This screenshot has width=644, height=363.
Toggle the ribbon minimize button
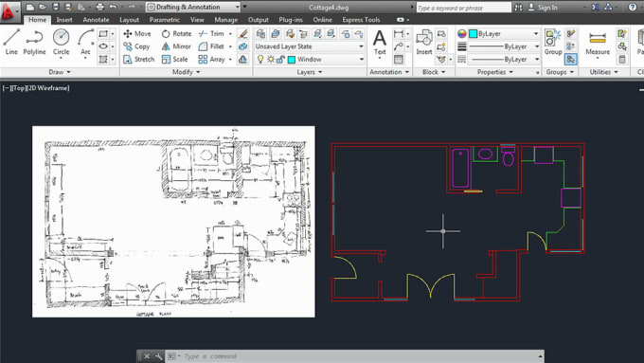pyautogui.click(x=400, y=20)
